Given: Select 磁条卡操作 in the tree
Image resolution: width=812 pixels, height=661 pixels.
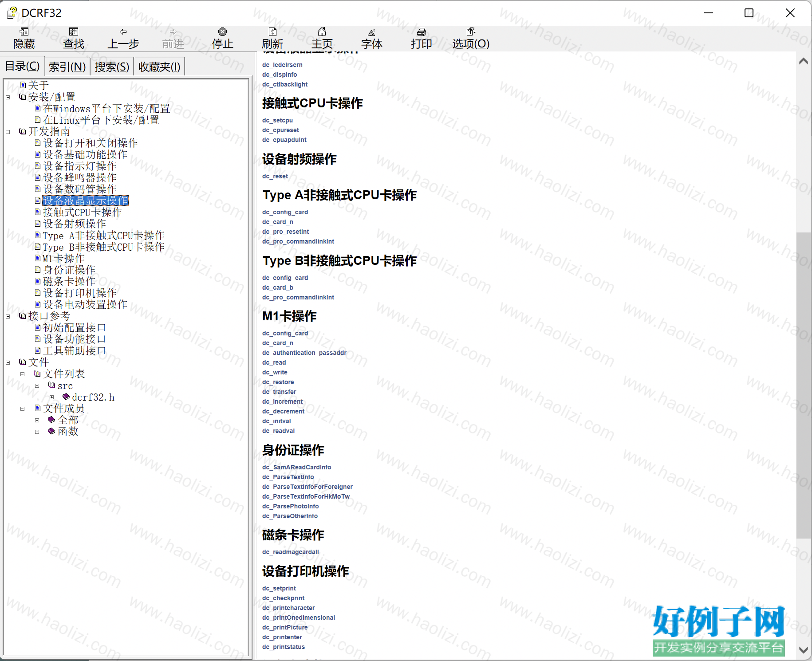Looking at the screenshot, I should click(x=69, y=281).
